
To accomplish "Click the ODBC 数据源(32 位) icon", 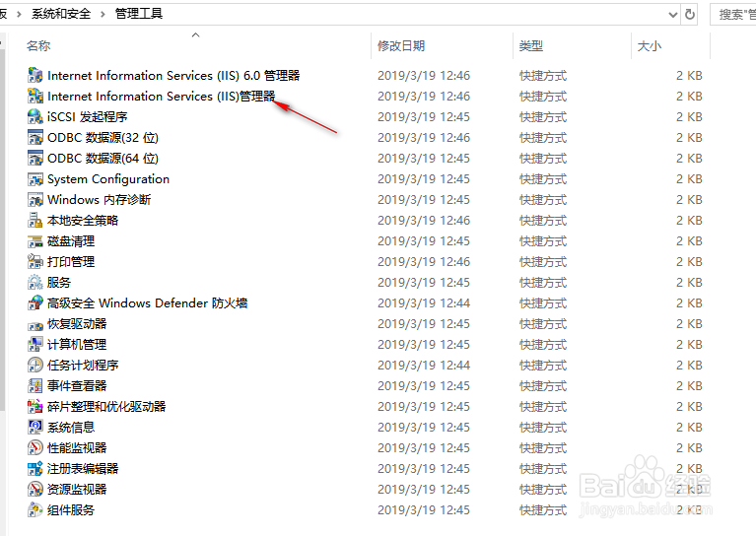I will [35, 137].
